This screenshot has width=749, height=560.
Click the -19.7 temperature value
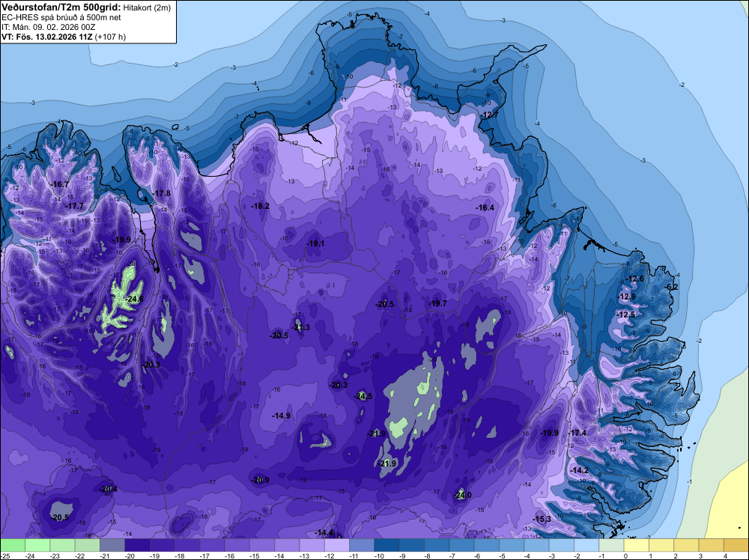[437, 304]
